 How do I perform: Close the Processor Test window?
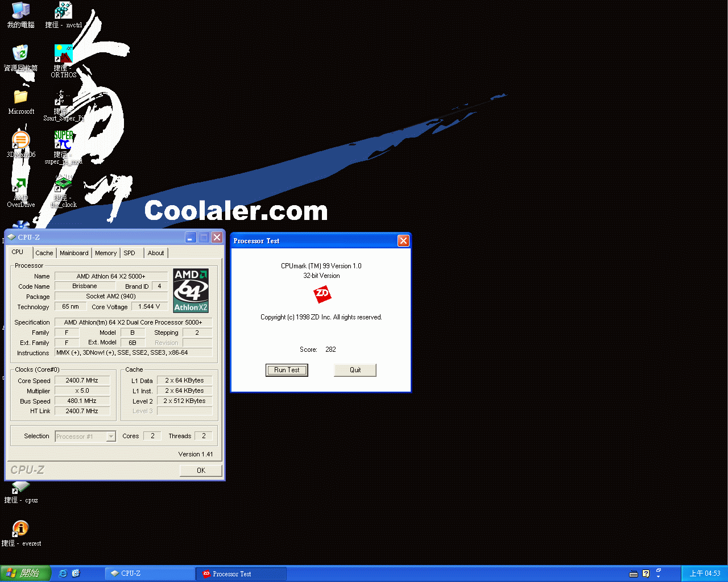403,240
